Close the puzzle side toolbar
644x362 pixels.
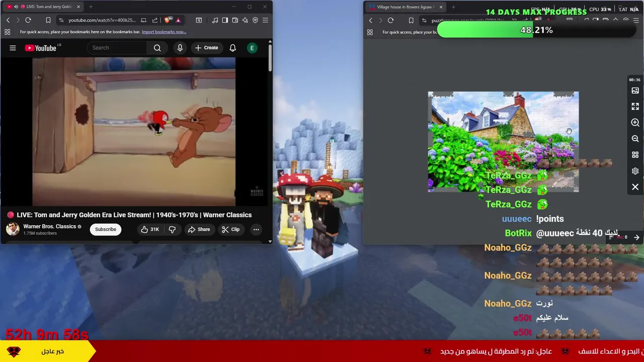click(635, 187)
